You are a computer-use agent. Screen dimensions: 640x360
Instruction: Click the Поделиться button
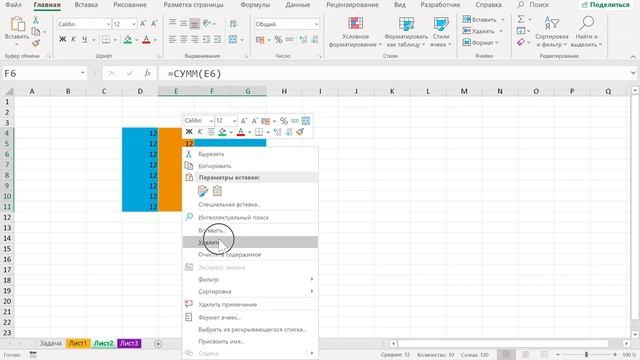605,5
